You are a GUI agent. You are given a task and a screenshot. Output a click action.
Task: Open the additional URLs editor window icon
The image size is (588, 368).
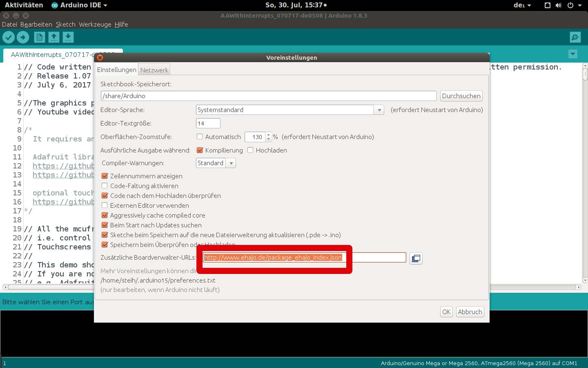click(416, 258)
